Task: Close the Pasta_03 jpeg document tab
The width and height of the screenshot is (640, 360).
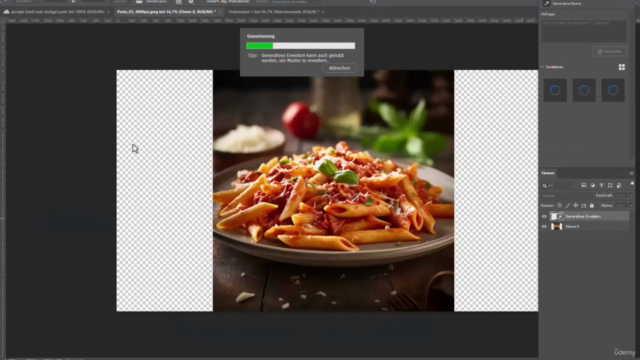Action: coord(220,12)
